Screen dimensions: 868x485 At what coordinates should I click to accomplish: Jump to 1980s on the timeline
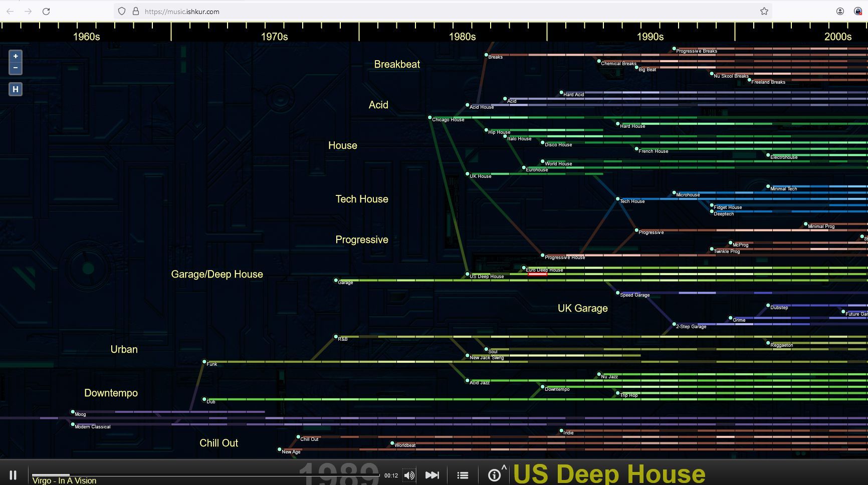[x=462, y=37]
